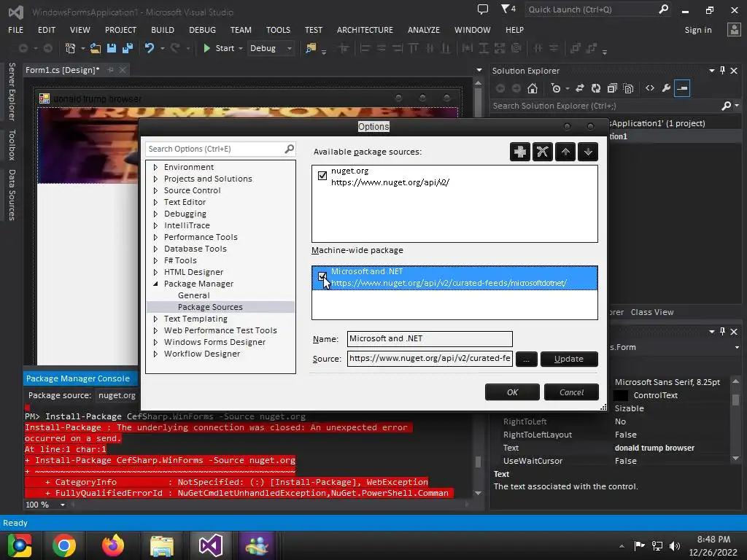747x560 pixels.
Task: Click Save All icon in toolbar
Action: tap(127, 48)
